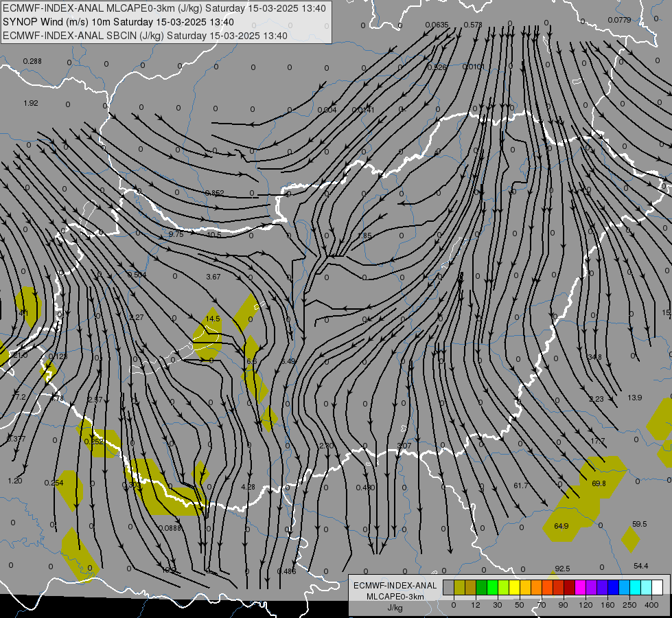The image size is (672, 618).
Task: Pick the dark red swatch just after 90
Action: (570, 588)
